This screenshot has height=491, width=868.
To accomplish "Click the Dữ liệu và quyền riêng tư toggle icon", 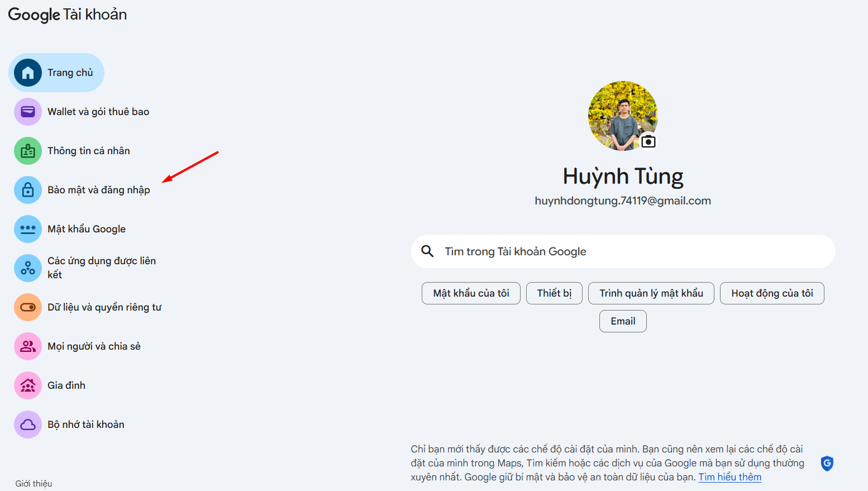I will point(28,307).
